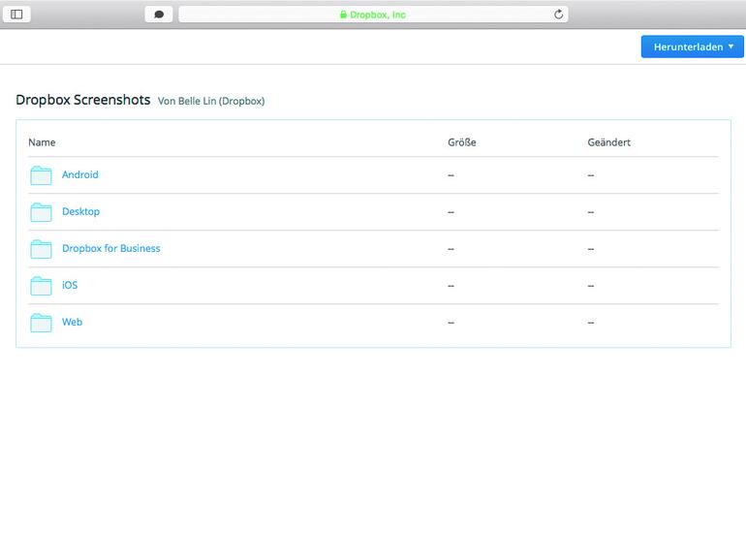Viewport: 746px width, 560px height.
Task: Open the Herunterladen dropdown button
Action: click(x=693, y=47)
